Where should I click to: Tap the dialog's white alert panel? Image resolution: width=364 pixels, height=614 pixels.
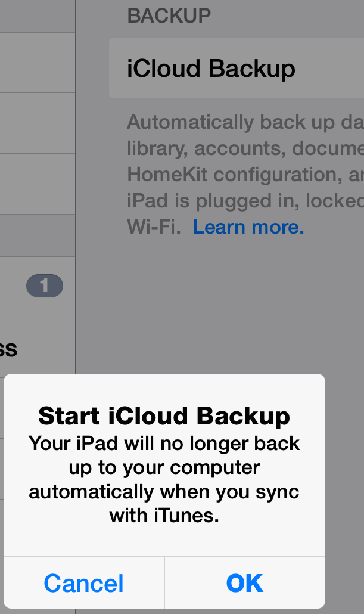164,465
